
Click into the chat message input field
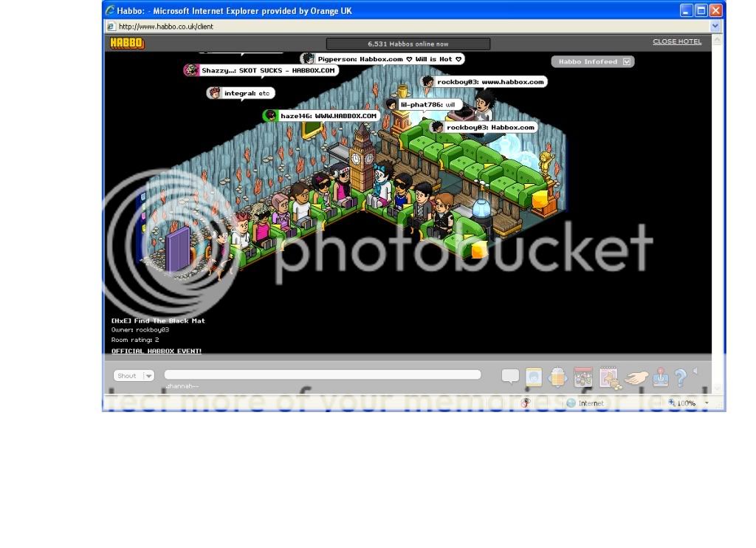322,375
